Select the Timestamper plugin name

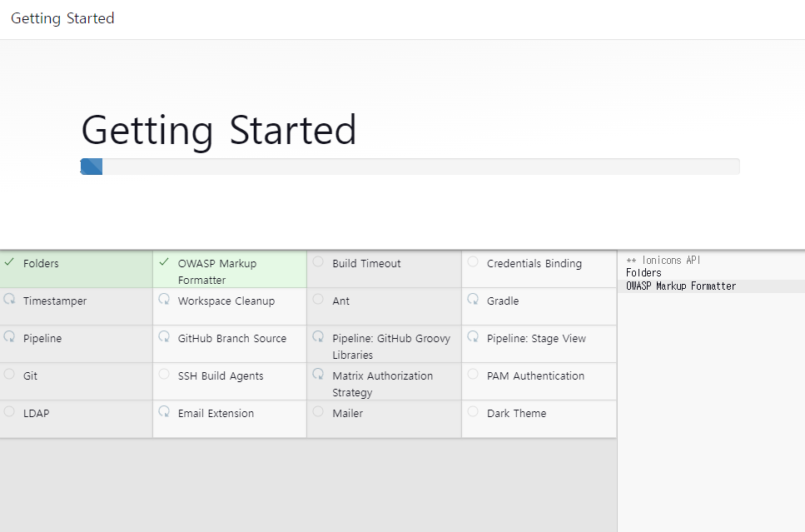pos(55,301)
